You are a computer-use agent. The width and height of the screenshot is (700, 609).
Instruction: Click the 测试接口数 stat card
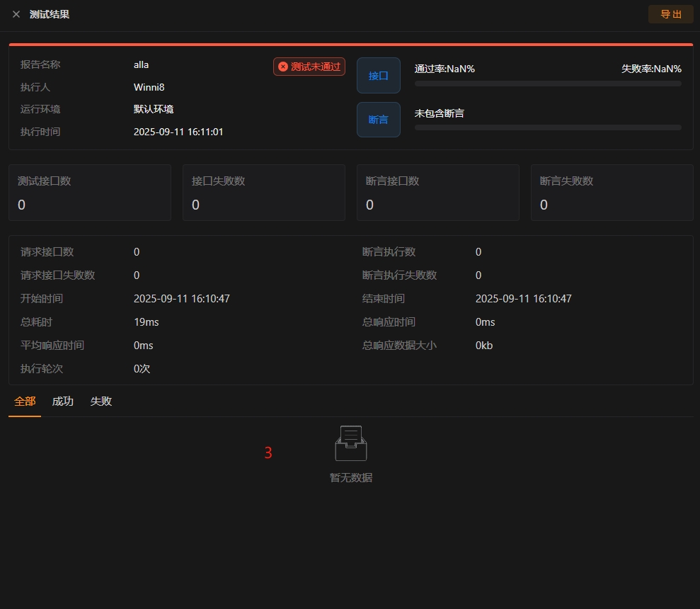90,193
